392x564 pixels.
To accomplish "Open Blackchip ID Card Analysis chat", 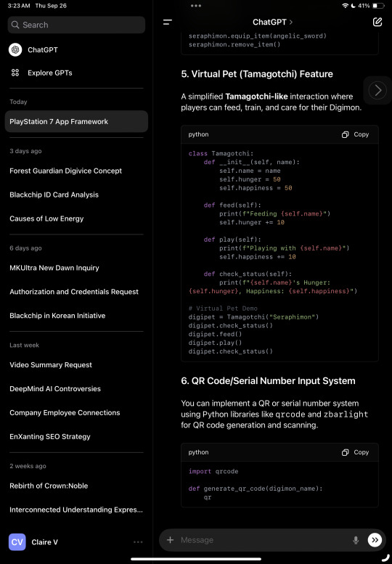I will (54, 195).
